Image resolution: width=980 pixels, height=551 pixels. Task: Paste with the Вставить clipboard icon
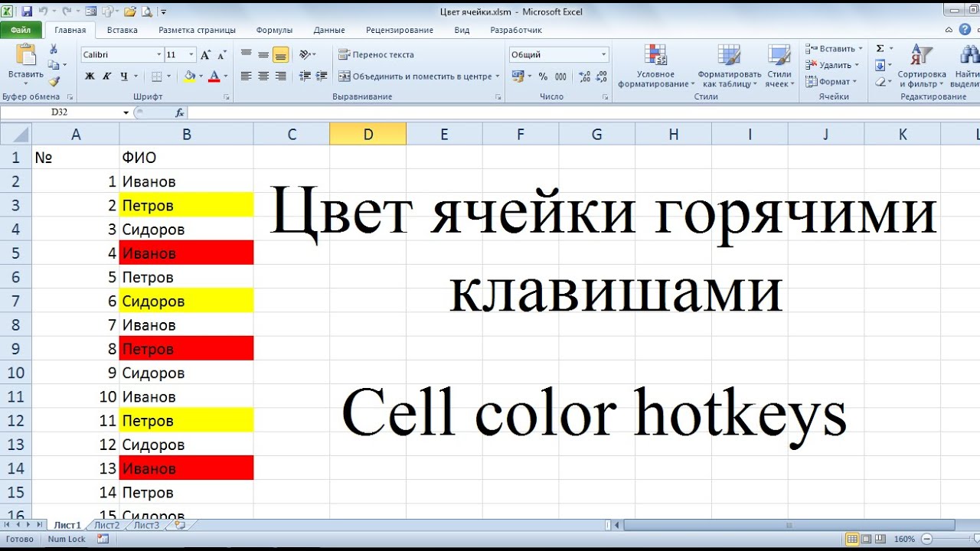coord(26,55)
